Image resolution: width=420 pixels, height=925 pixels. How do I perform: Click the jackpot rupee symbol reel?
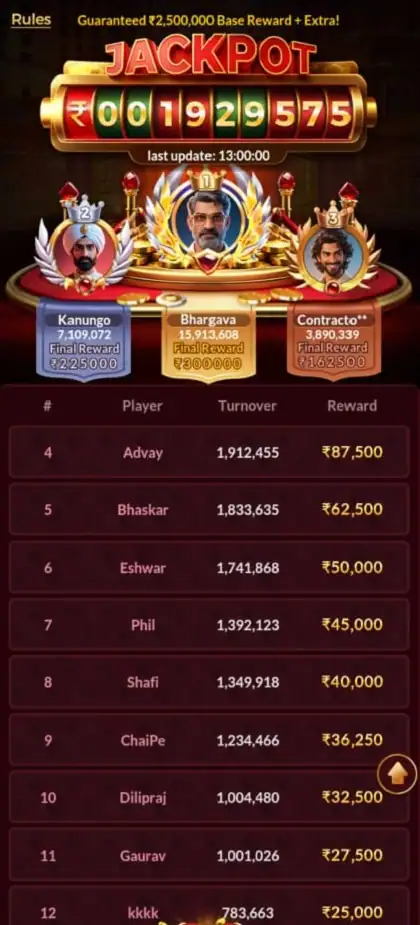click(77, 114)
